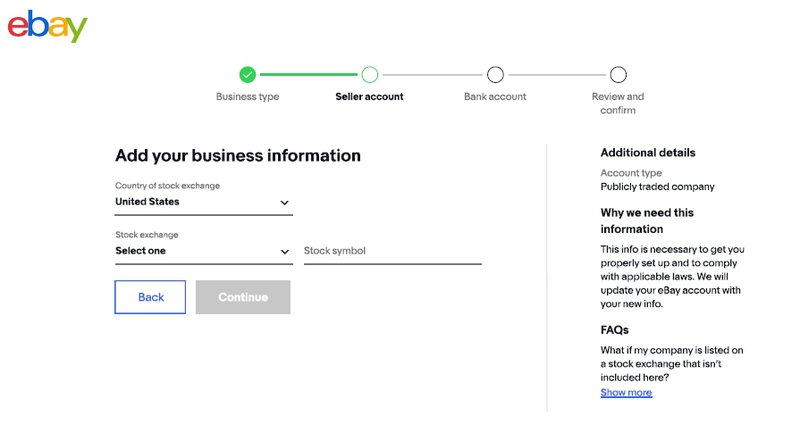Click the Stock exchange chevron arrow
The height and width of the screenshot is (432, 800).
285,251
